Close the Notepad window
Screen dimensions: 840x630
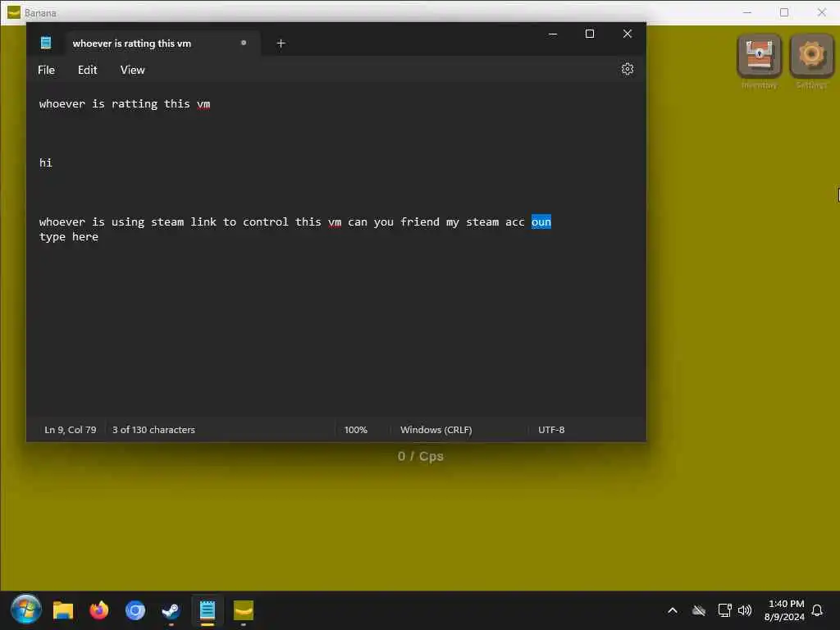coord(628,34)
